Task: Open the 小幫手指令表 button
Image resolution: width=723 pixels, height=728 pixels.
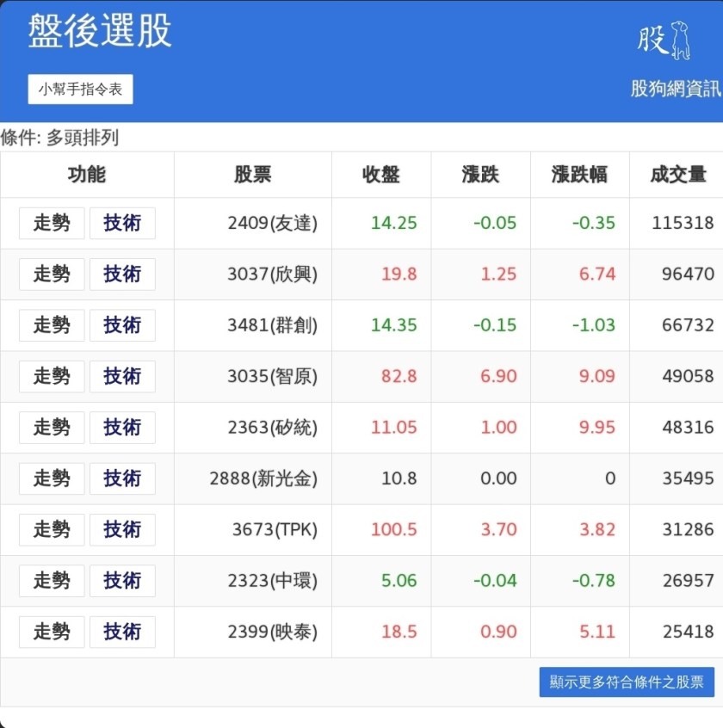Action: (80, 89)
